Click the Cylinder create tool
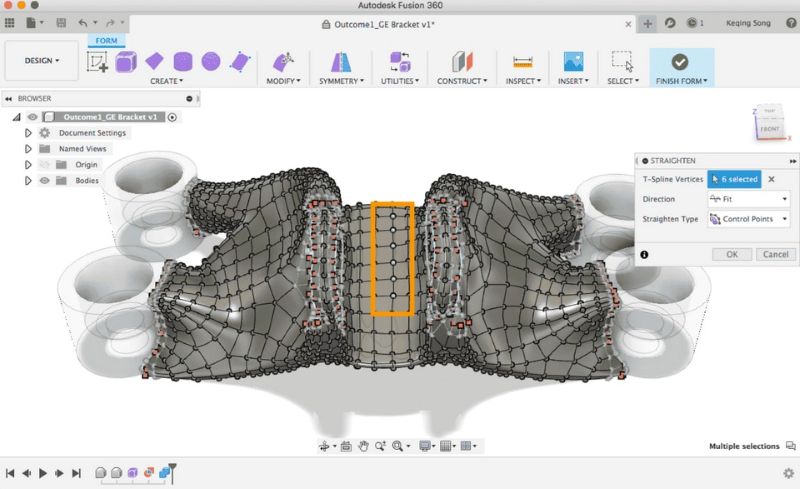 pyautogui.click(x=183, y=62)
